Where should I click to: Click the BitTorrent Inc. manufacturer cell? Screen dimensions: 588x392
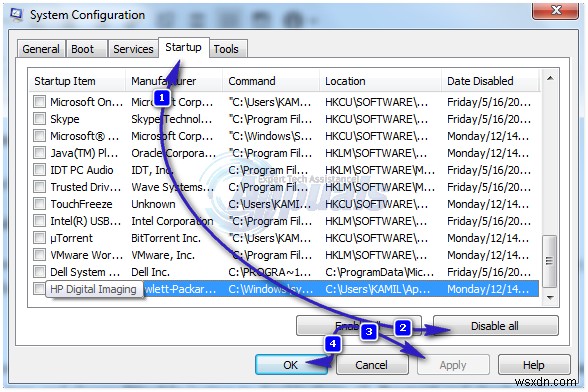point(166,238)
